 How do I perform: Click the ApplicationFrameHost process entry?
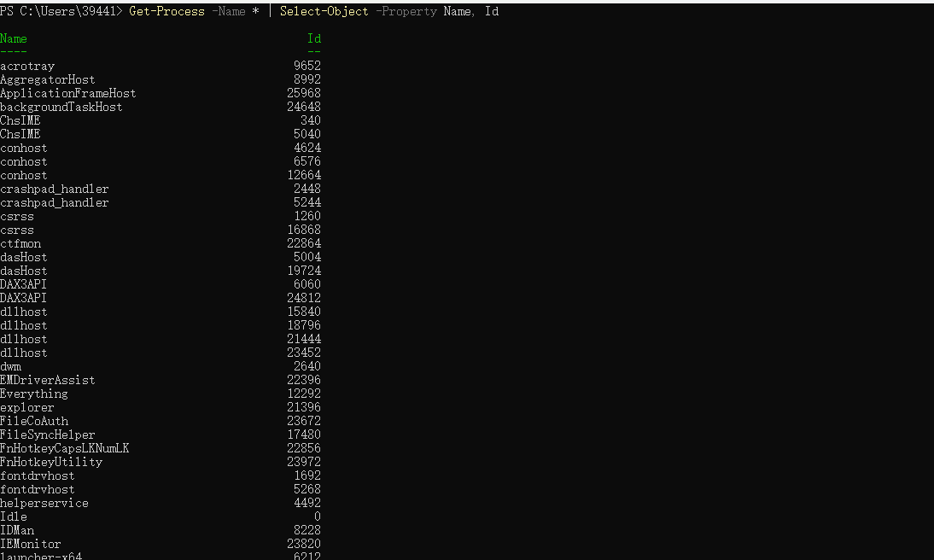pos(67,93)
